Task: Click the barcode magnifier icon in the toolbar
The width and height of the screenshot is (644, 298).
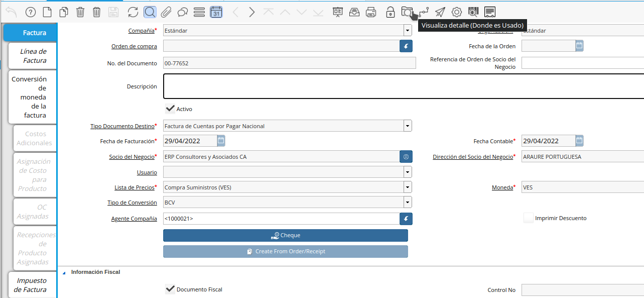Action: [473, 12]
